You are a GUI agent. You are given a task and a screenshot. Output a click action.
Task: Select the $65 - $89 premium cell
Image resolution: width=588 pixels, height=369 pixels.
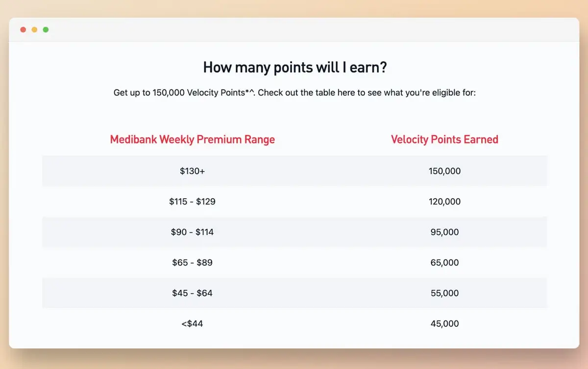click(x=192, y=263)
